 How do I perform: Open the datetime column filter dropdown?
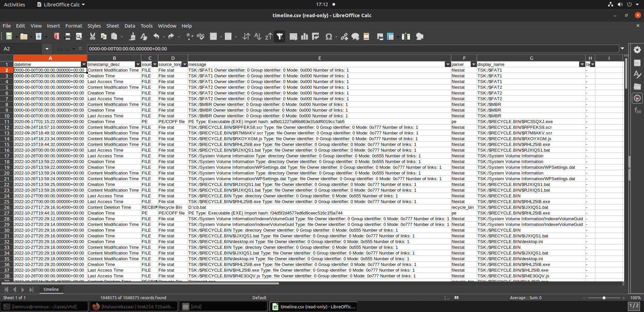[84, 64]
